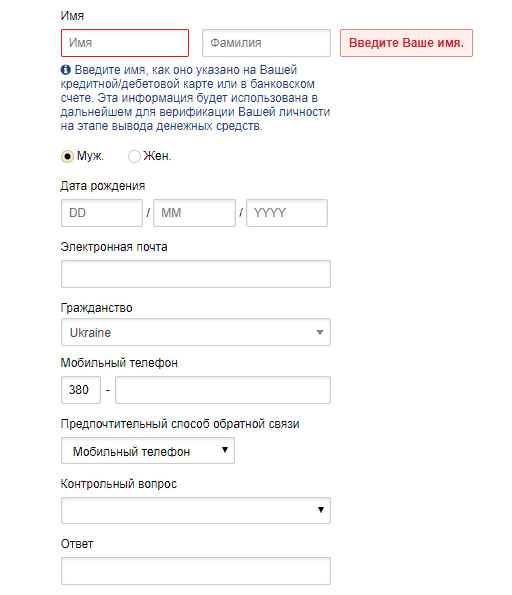Click the arrow icon on Мобильный телефон select
This screenshot has height=595, width=512.
pyautogui.click(x=225, y=450)
